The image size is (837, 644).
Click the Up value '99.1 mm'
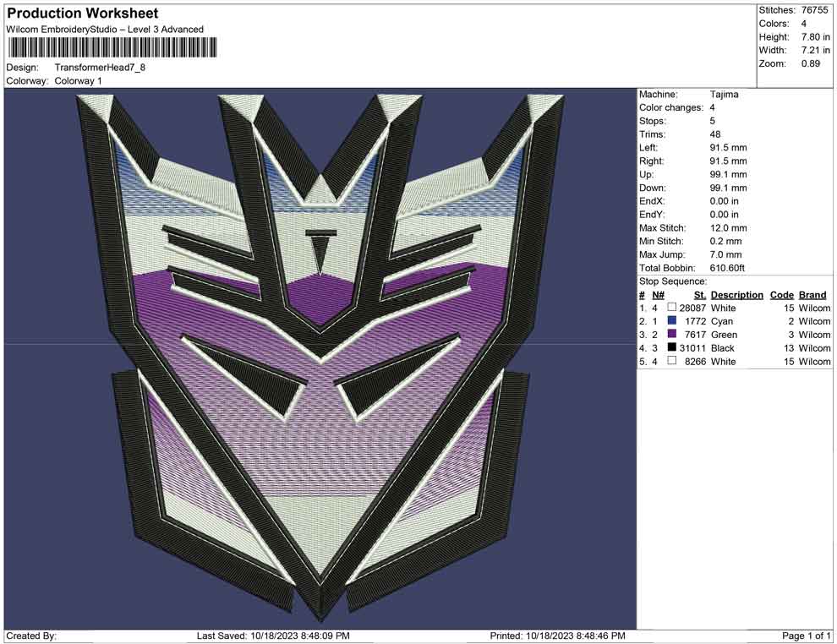pos(728,174)
